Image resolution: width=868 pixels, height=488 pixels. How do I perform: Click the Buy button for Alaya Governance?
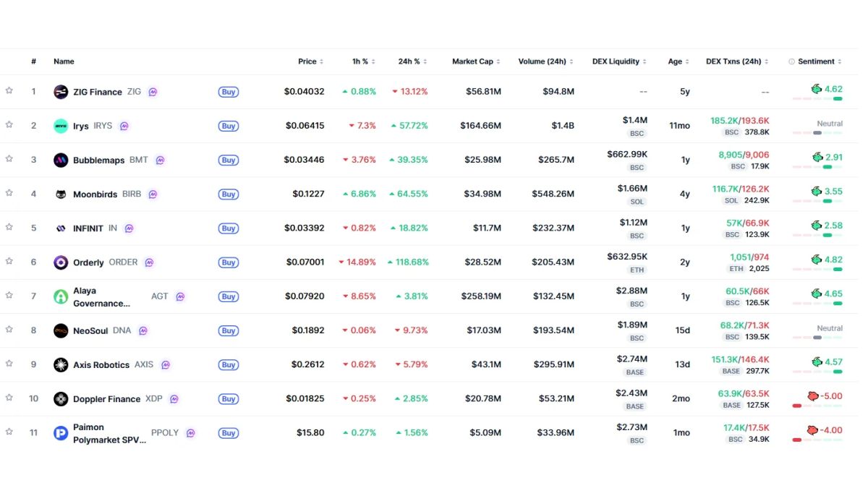(x=229, y=296)
